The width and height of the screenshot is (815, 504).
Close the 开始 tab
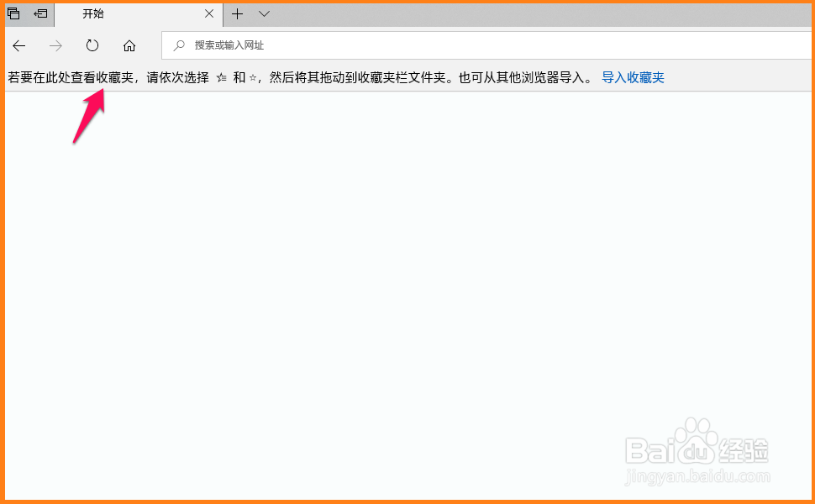coord(209,14)
